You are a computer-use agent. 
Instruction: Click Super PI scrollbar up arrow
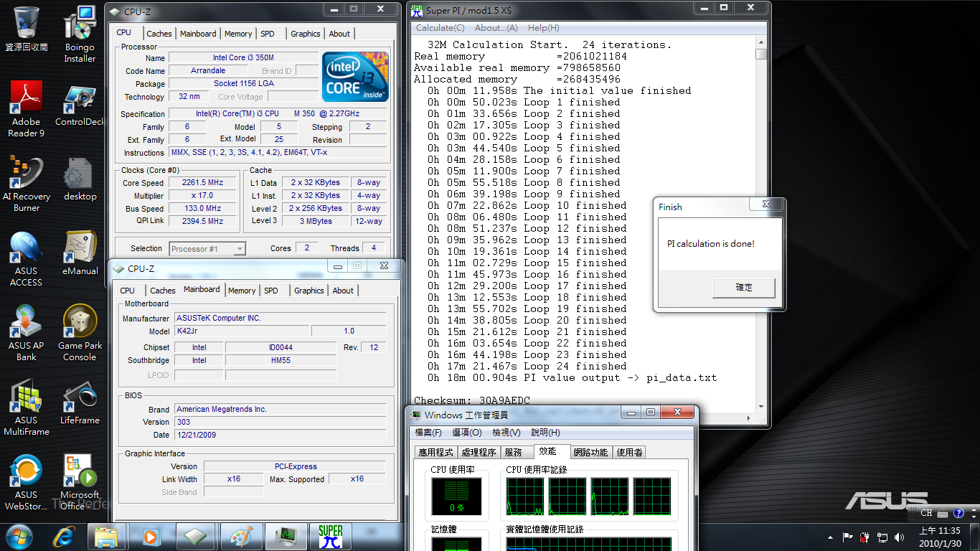point(761,42)
